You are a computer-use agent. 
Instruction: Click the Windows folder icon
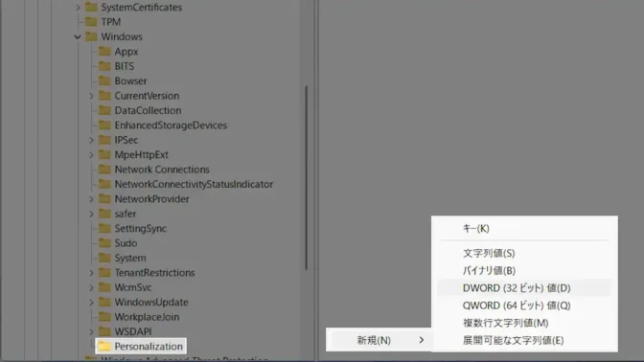point(91,36)
